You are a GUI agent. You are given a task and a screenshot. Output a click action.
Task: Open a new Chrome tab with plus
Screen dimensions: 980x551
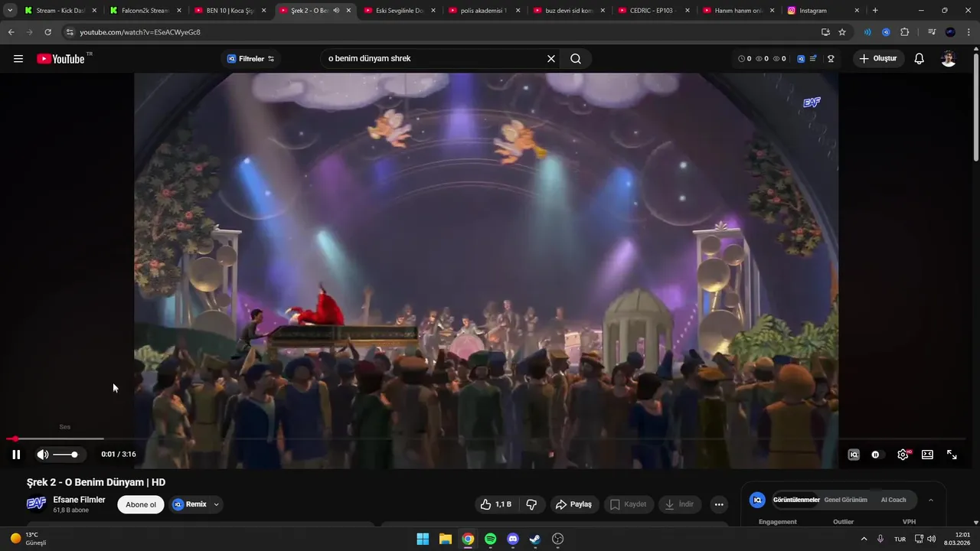pos(875,11)
